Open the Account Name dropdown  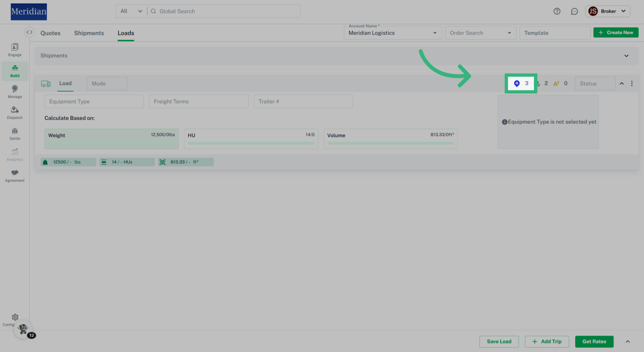click(393, 33)
